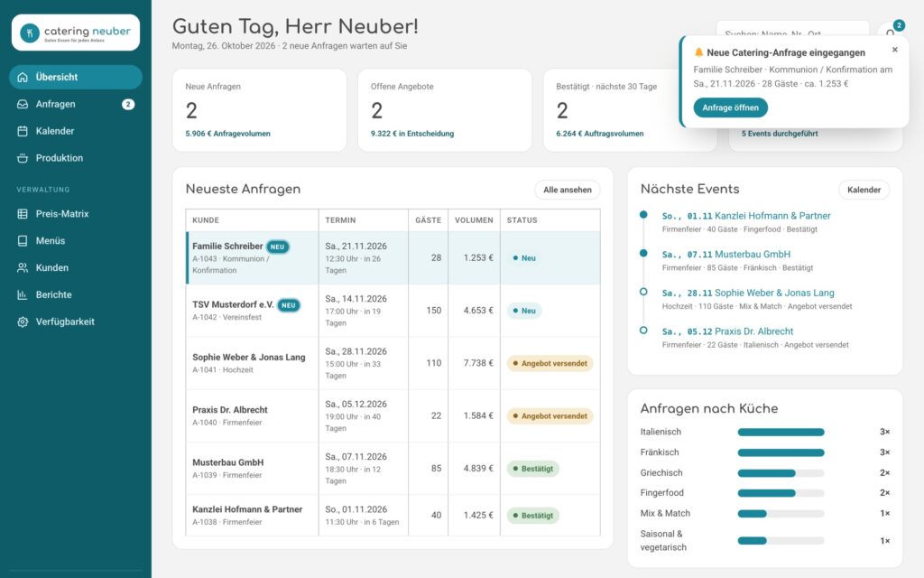Click the Menüs book icon
This screenshot has width=924, height=578.
click(x=23, y=240)
